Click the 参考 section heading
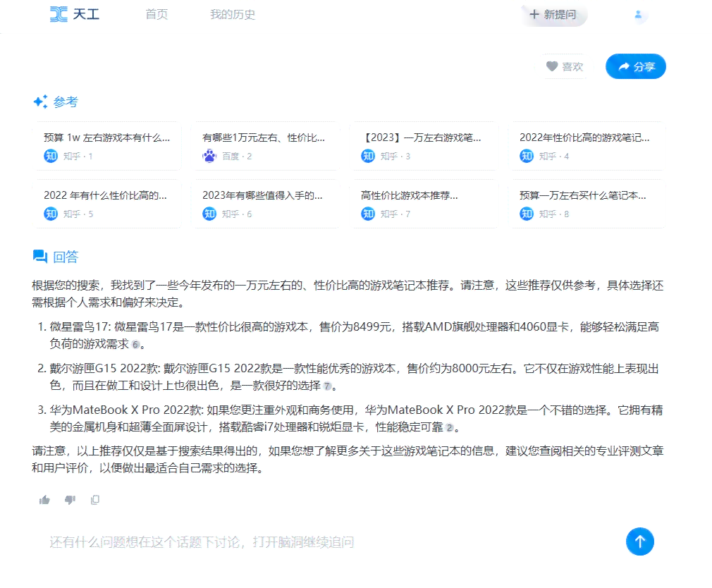The width and height of the screenshot is (712, 588). click(66, 102)
